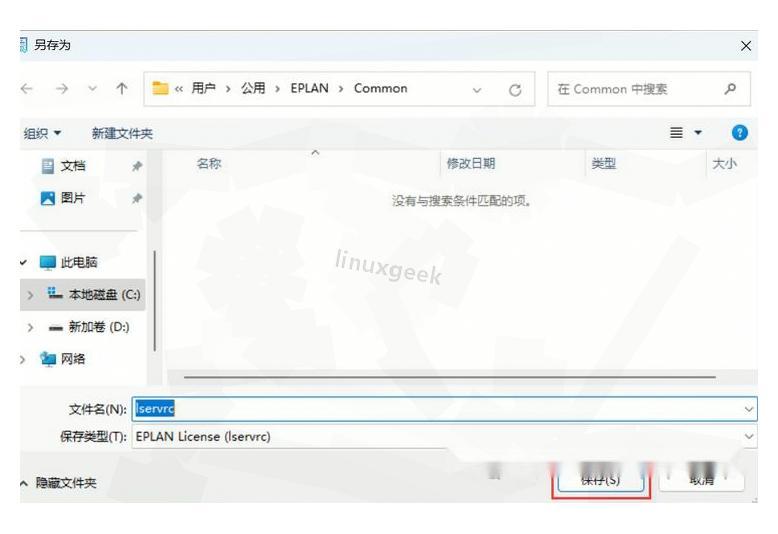Click the Save button
Viewport: 778px width, 534px height.
[602, 480]
